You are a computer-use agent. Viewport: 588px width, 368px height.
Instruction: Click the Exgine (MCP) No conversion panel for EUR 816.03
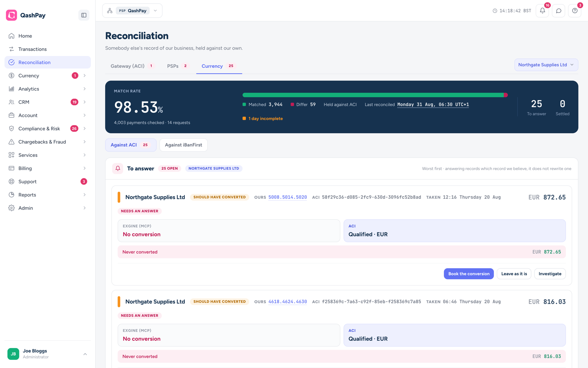pyautogui.click(x=229, y=335)
